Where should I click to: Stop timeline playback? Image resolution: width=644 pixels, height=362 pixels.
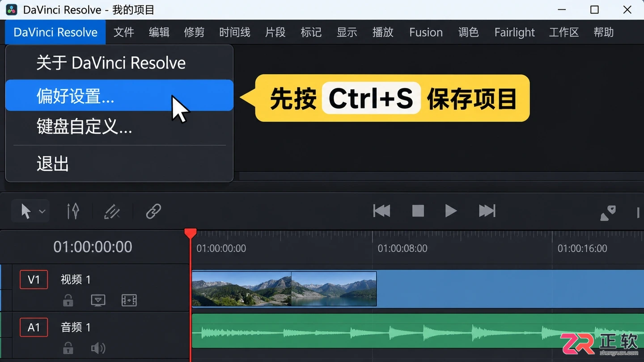tap(418, 210)
